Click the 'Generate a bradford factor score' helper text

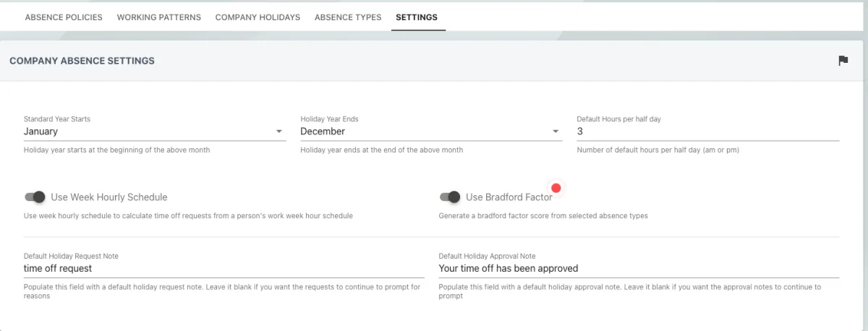pyautogui.click(x=543, y=215)
